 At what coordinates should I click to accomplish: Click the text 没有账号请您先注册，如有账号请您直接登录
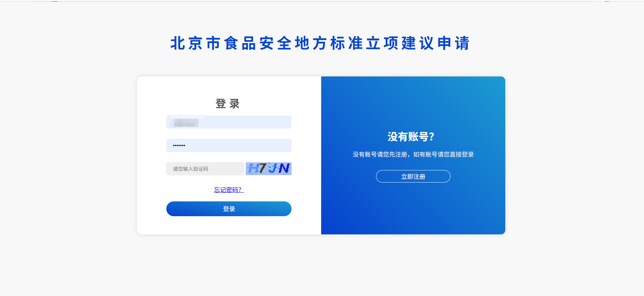click(413, 154)
